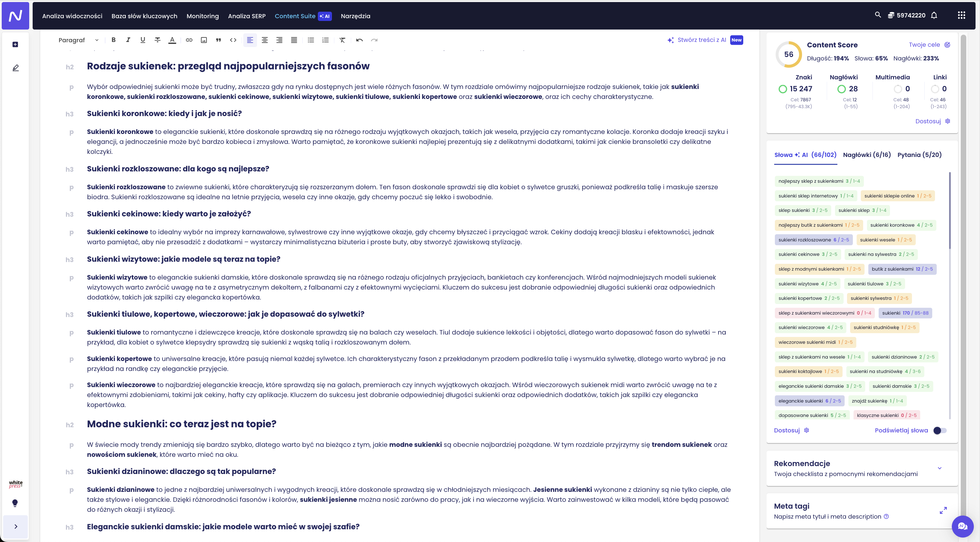980x542 pixels.
Task: Click the lightbulb tips icon
Action: pos(15,503)
